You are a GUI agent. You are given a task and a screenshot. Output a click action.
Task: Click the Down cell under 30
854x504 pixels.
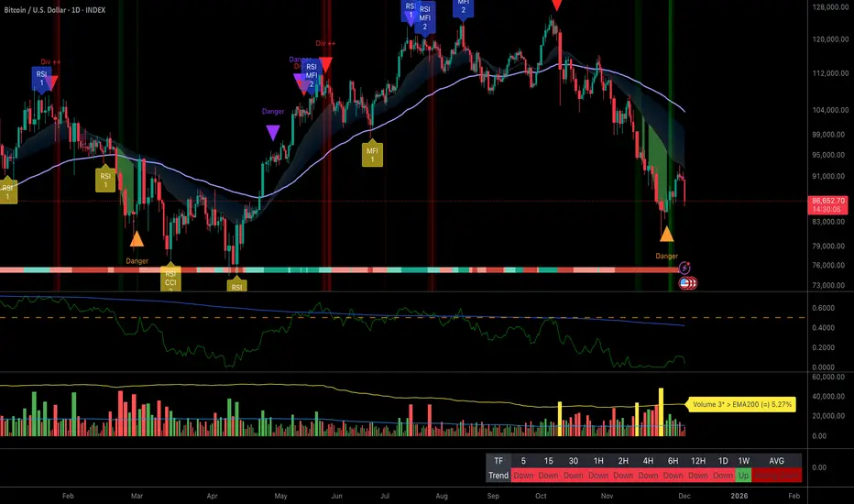(574, 475)
